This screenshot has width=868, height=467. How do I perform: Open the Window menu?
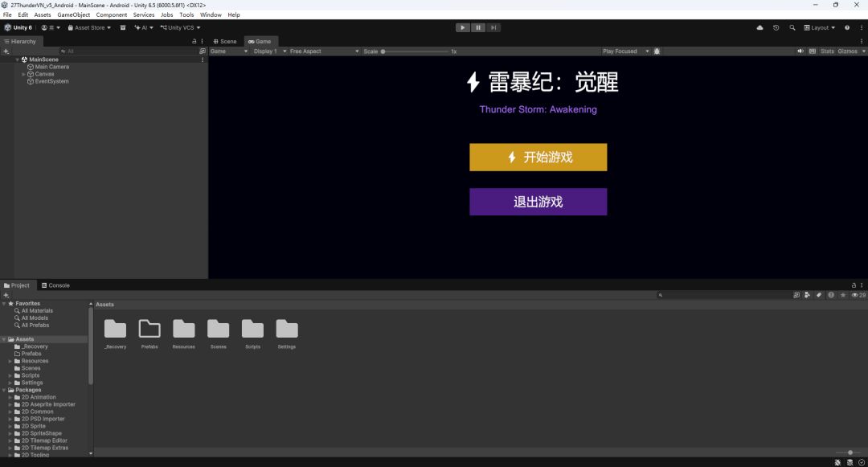[211, 15]
